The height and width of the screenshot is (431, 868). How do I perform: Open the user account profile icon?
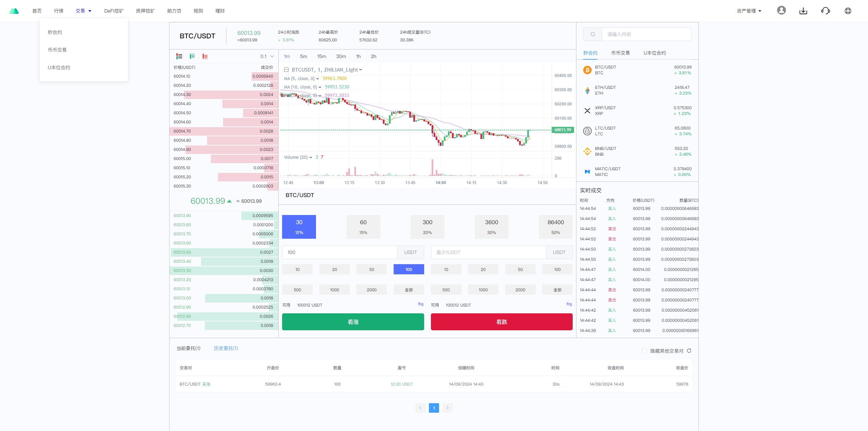(781, 11)
